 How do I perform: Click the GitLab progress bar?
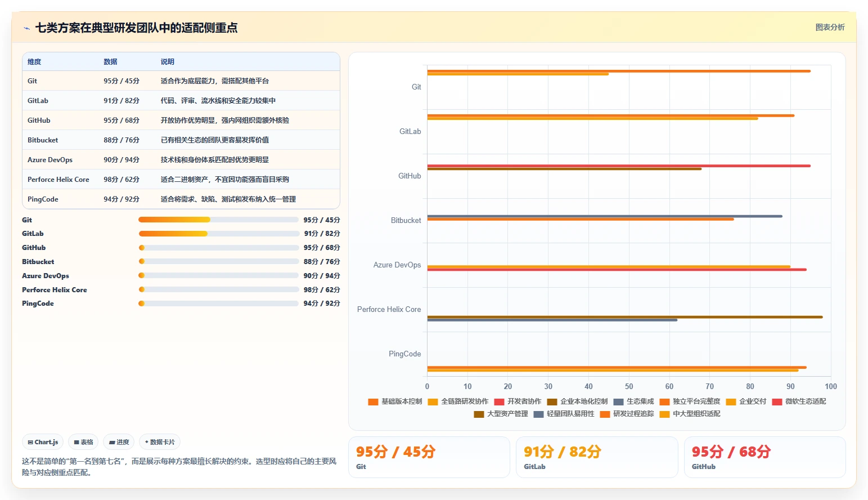coord(219,234)
